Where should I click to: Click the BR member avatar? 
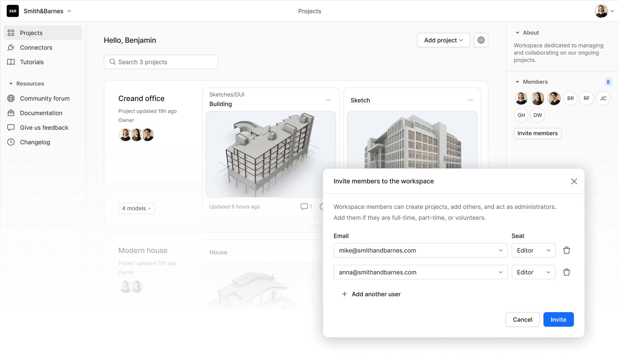pyautogui.click(x=570, y=99)
